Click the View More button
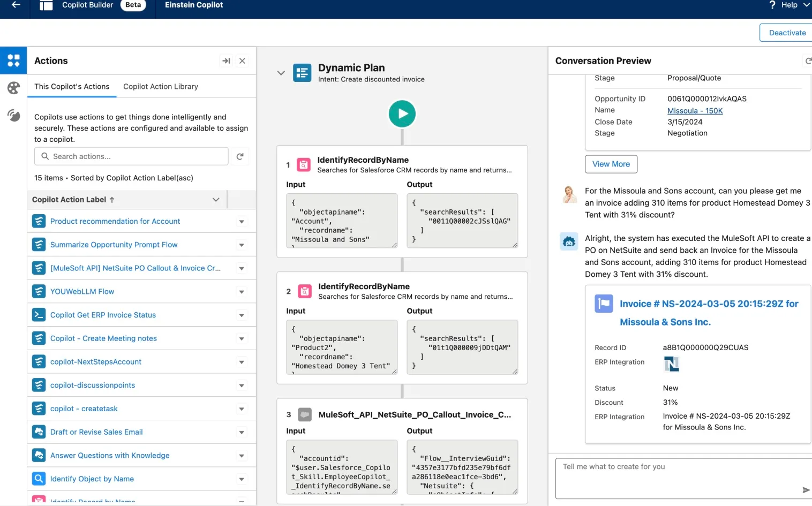The width and height of the screenshot is (812, 506). pos(611,164)
